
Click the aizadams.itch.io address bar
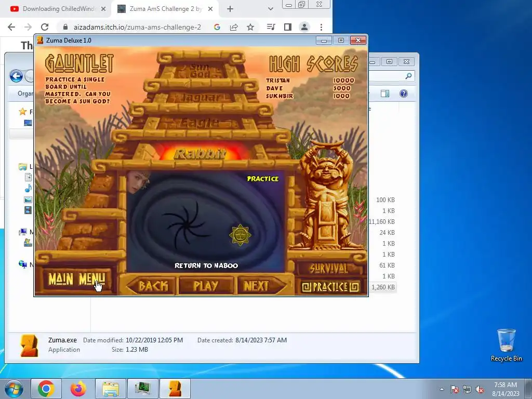(137, 27)
